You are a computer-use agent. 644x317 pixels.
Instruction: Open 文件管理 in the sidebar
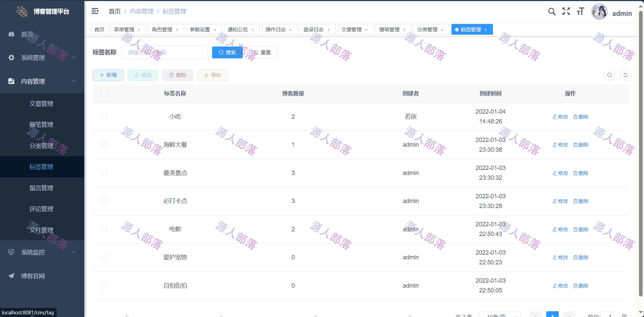coord(42,230)
